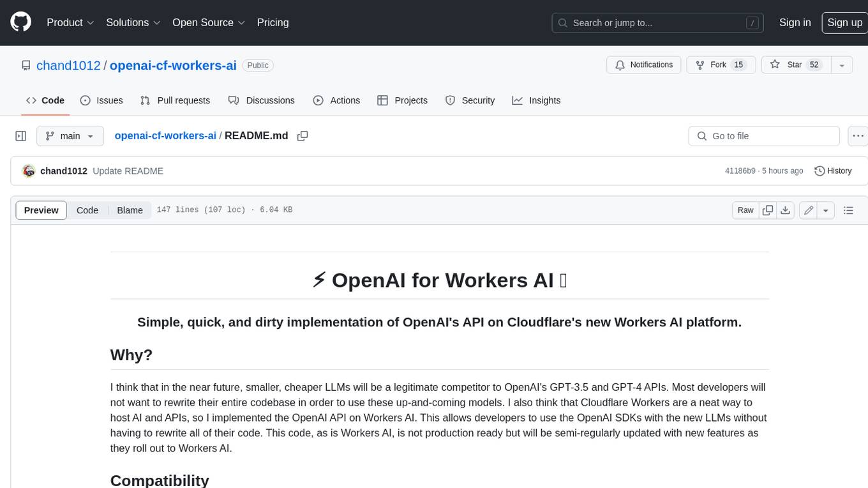
Task: Expand the Solutions menu
Action: [133, 22]
